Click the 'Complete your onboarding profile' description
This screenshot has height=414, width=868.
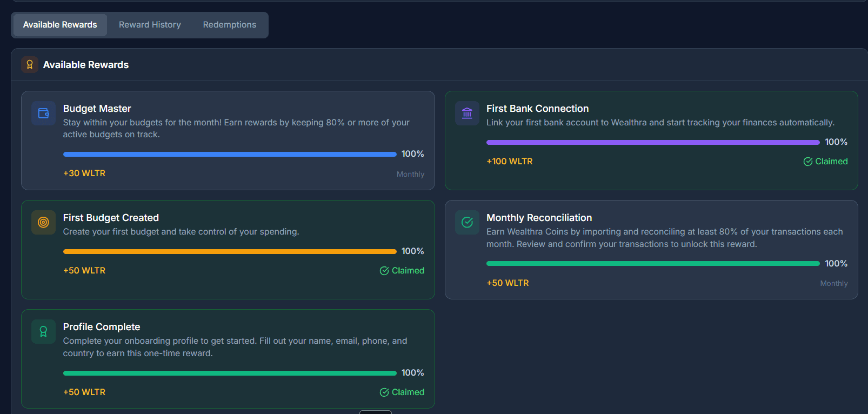(x=235, y=347)
